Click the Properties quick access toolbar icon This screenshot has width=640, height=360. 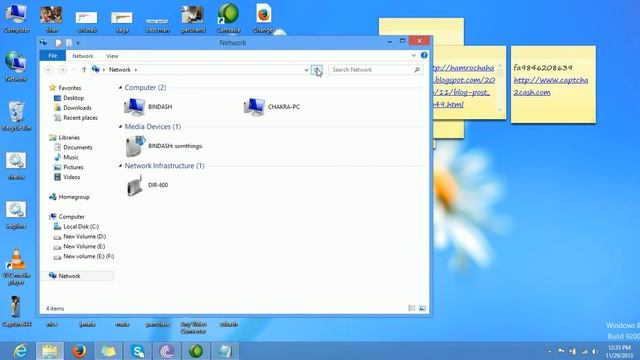point(59,42)
